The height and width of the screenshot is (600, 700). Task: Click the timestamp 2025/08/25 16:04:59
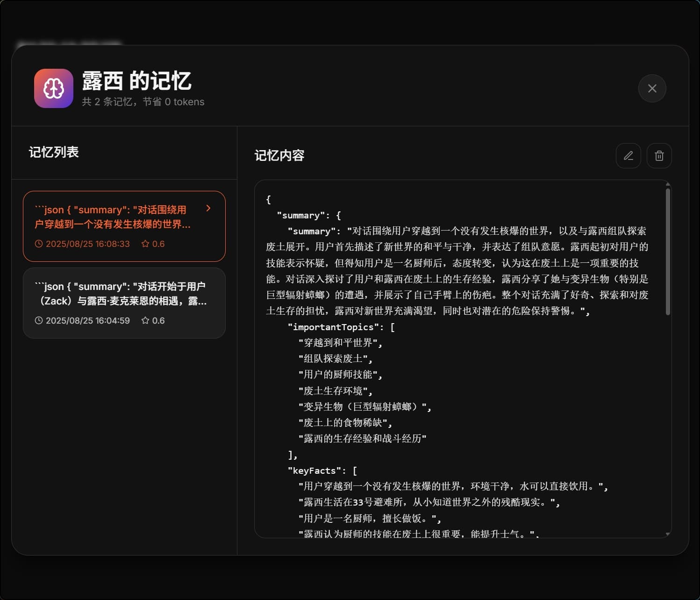(x=88, y=320)
